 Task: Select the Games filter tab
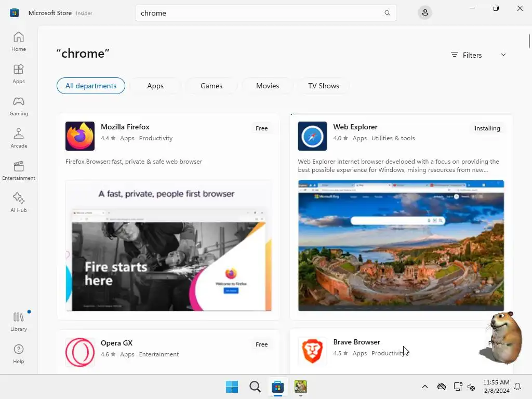[x=211, y=86]
